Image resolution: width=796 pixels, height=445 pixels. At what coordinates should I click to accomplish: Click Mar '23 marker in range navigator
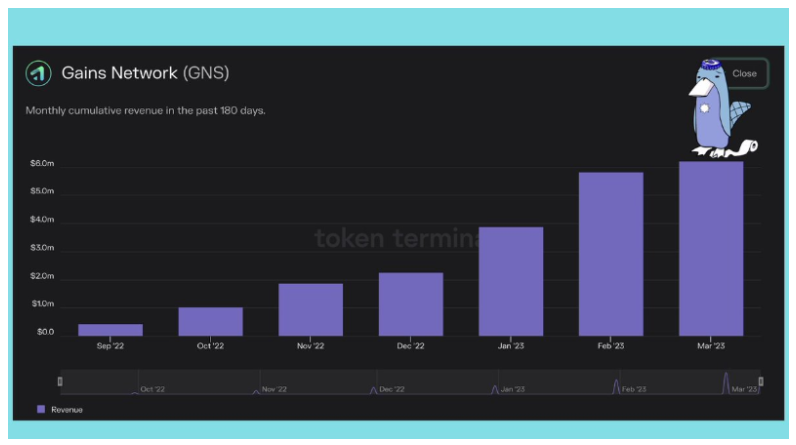[744, 389]
